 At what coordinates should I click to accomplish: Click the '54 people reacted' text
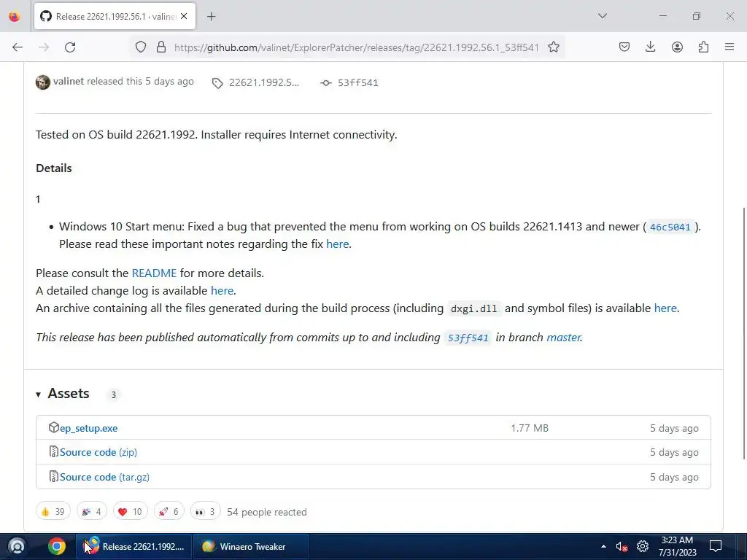click(x=267, y=513)
